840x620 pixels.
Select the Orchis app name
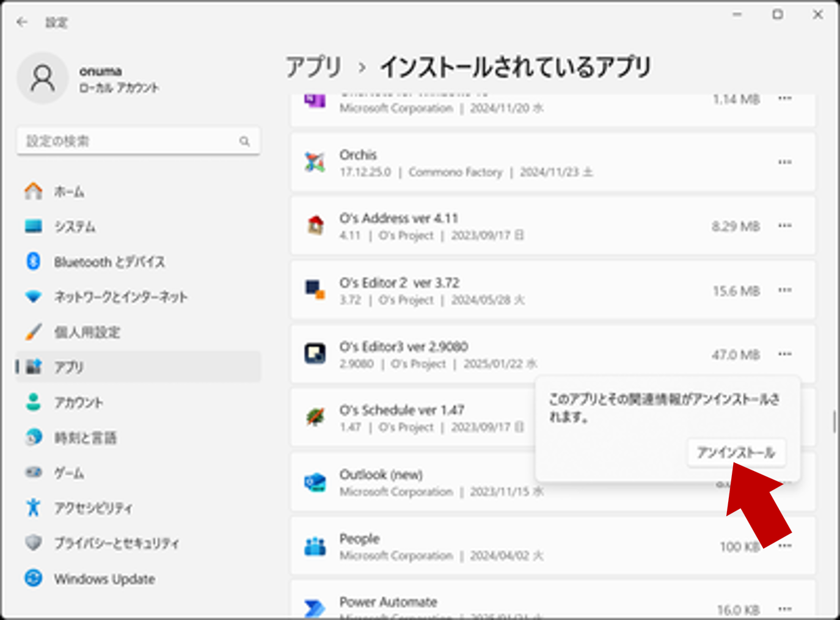tap(358, 155)
